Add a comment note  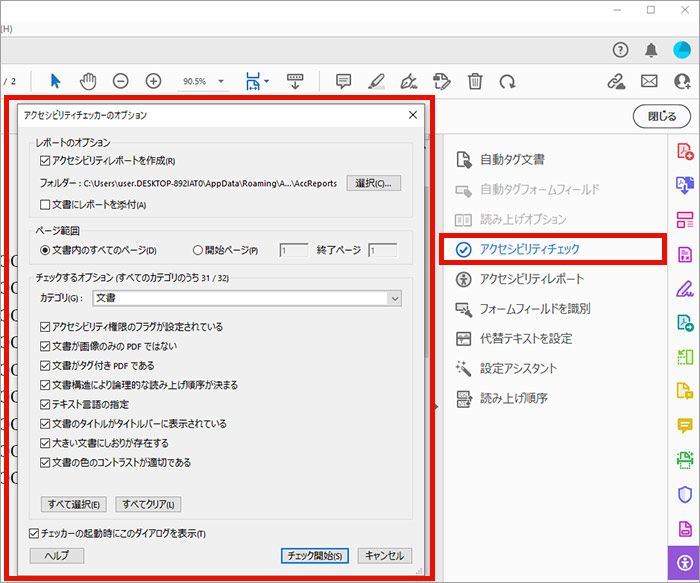pos(343,81)
